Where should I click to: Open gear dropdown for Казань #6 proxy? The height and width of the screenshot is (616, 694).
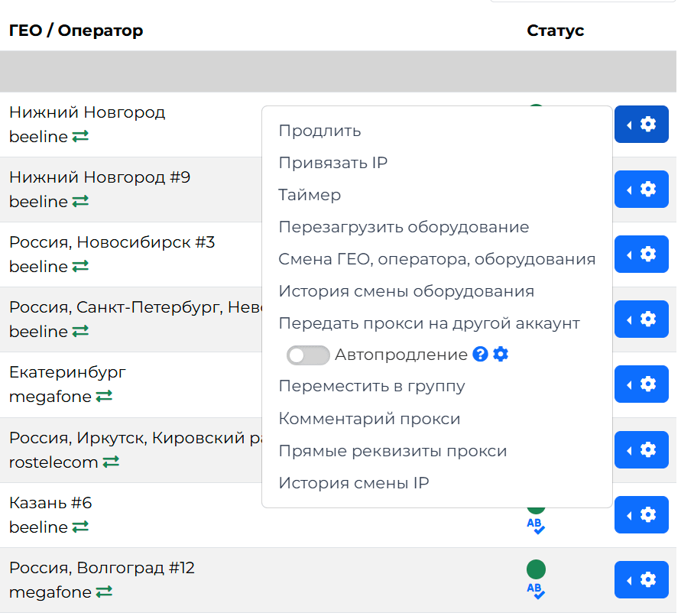(641, 514)
